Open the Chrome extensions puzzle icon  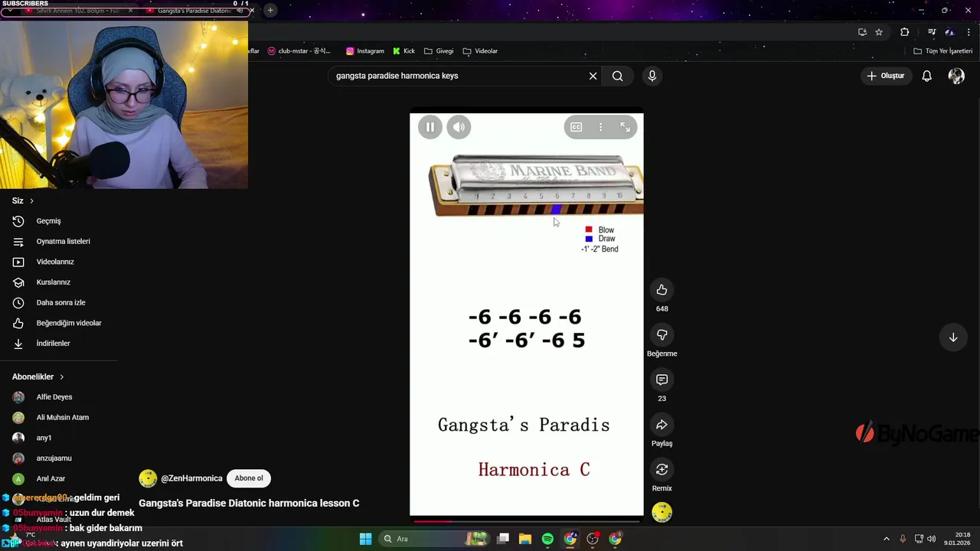[905, 31]
